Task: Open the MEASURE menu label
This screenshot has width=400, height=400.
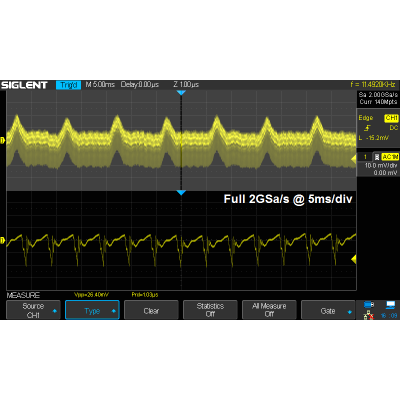Action: tap(23, 295)
